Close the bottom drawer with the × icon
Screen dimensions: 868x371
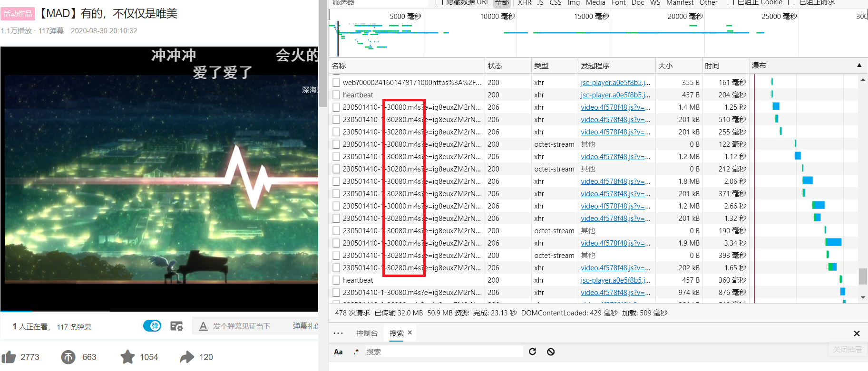(857, 333)
